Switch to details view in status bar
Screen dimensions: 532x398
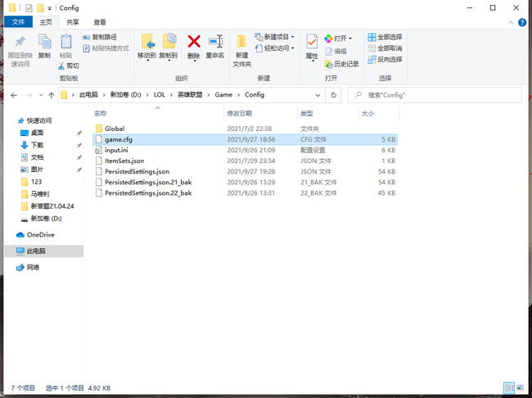pyautogui.click(x=509, y=387)
